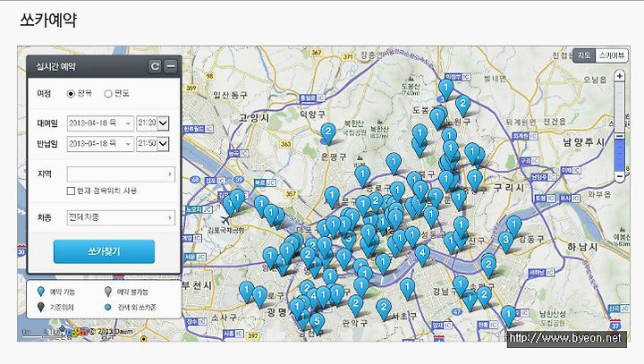This screenshot has height=364, width=644.
Task: Select number 4 marker in southwest cluster
Action: pyautogui.click(x=313, y=298)
